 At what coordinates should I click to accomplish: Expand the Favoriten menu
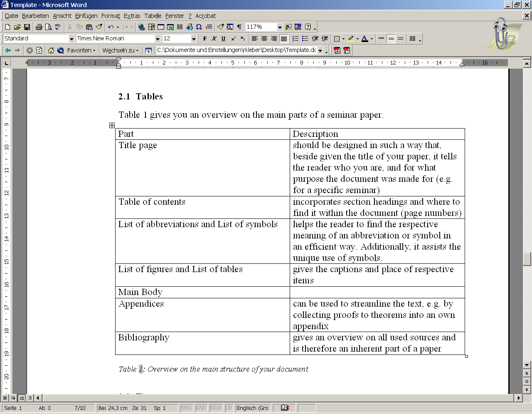81,50
